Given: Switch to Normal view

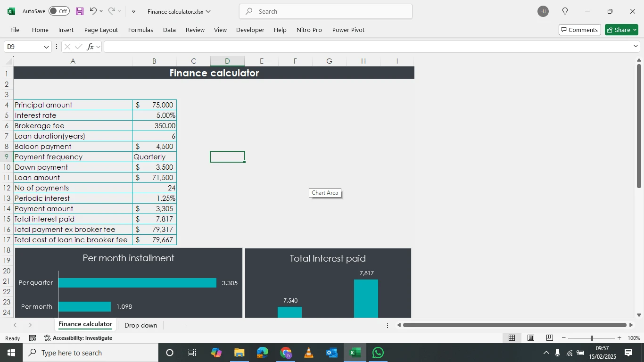Looking at the screenshot, I should click(x=512, y=338).
